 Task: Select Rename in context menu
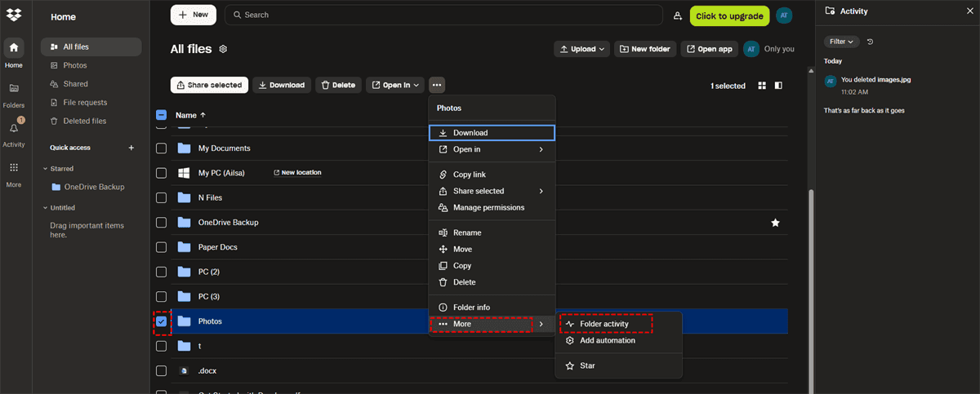click(466, 232)
